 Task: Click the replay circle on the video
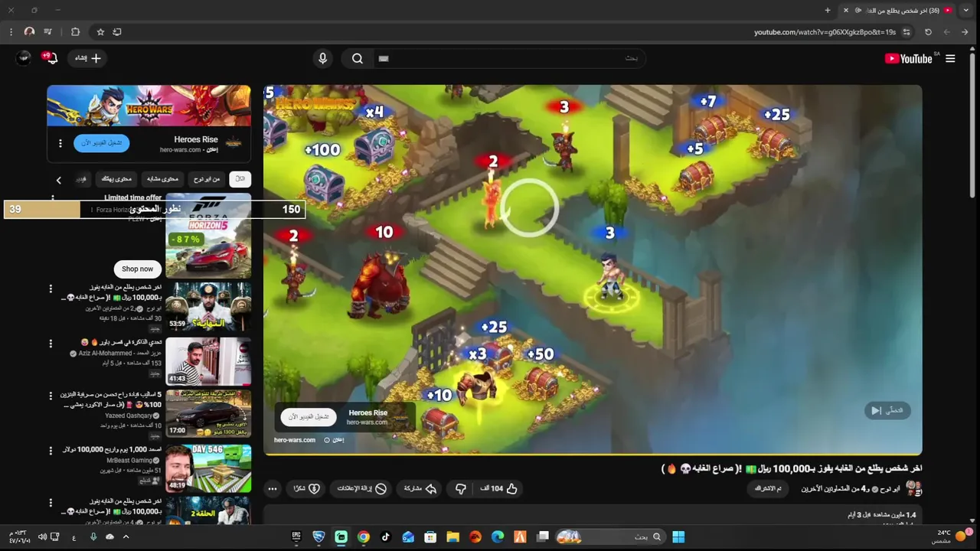point(529,207)
